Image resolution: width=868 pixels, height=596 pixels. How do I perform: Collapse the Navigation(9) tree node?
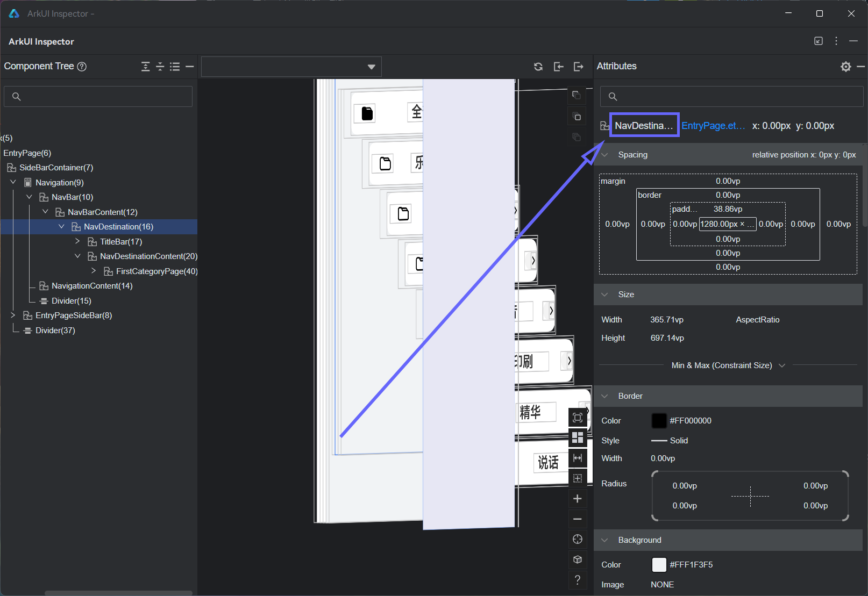(x=13, y=182)
